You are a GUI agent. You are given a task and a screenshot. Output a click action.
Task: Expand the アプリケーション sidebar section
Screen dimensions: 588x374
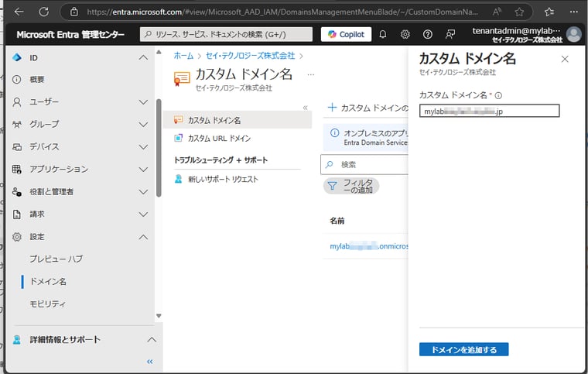tap(143, 169)
